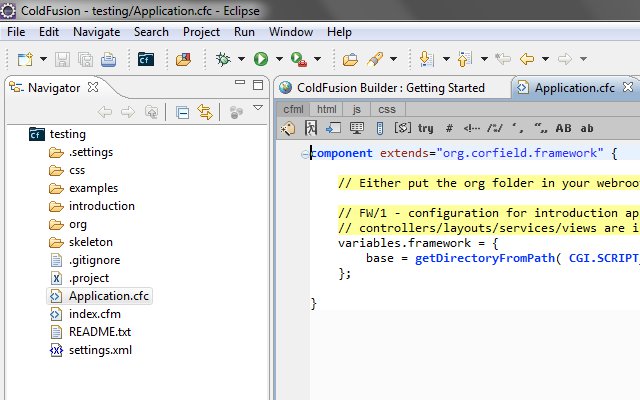Collapse the component code fold marker
This screenshot has width=640, height=400.
(304, 154)
